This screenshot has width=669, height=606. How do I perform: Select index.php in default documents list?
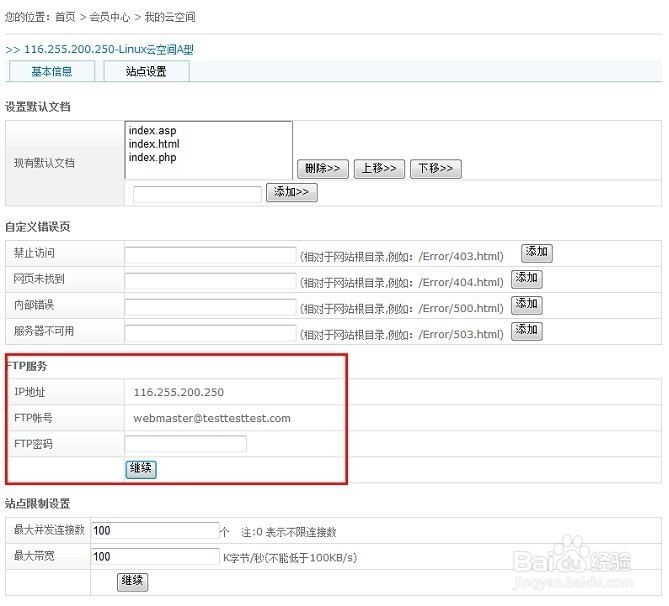(x=152, y=157)
